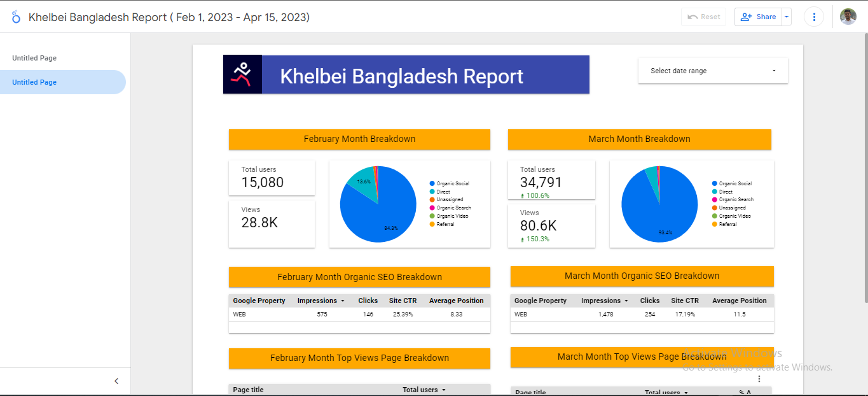Viewport: 868px width, 396px height.
Task: Click Referral legend entry in March chart
Action: coord(724,225)
